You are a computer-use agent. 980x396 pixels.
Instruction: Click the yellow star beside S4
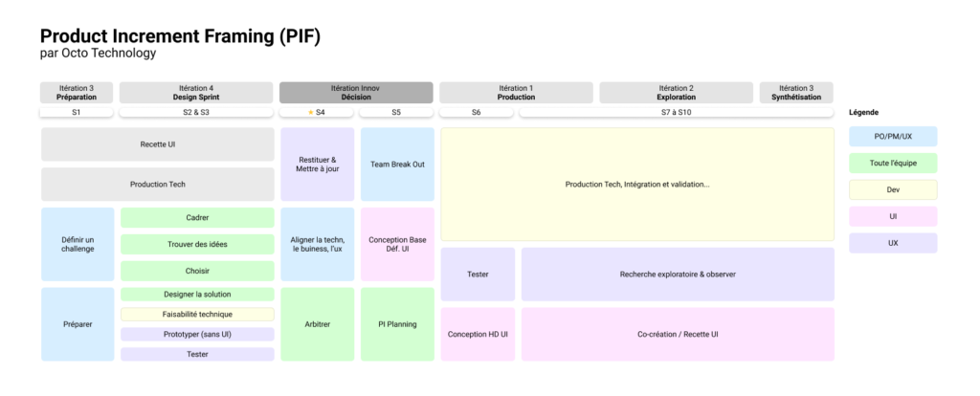(x=310, y=113)
